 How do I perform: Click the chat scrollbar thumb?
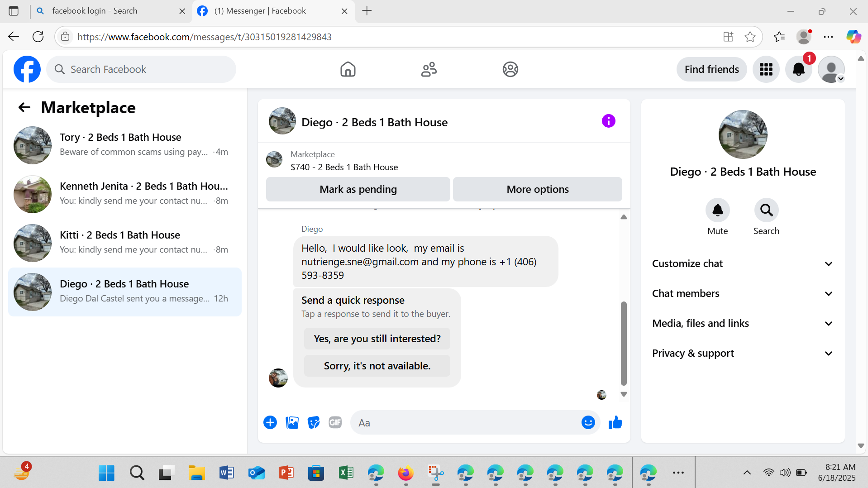click(624, 344)
